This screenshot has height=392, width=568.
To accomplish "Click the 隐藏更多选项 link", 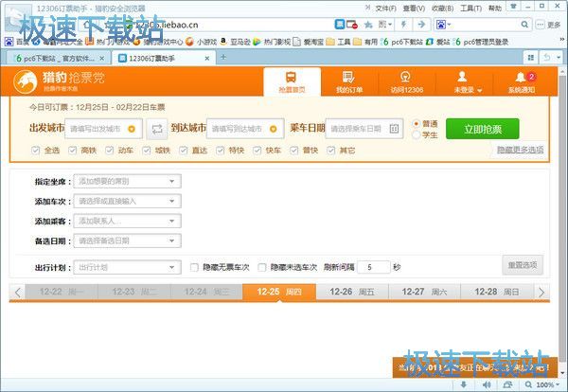I will pos(521,150).
